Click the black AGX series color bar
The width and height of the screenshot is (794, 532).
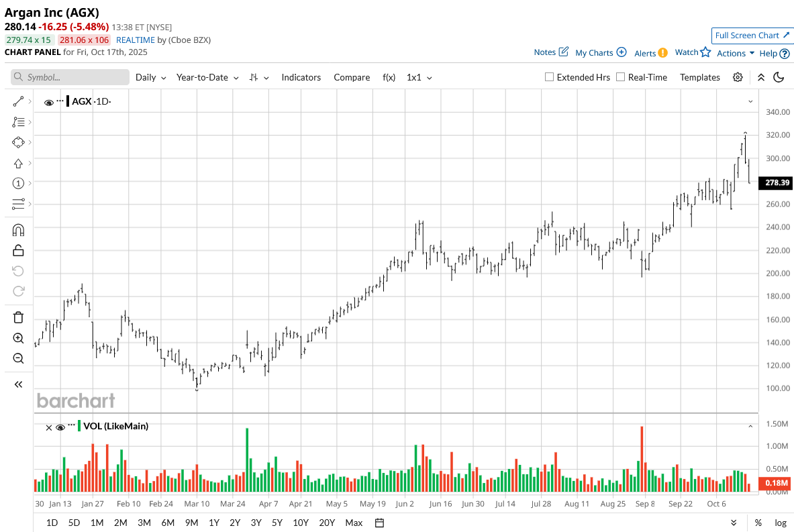click(x=68, y=101)
